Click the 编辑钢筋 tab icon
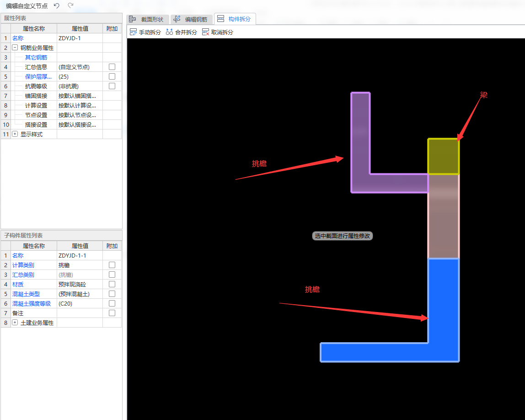This screenshot has width=525, height=420. (177, 19)
